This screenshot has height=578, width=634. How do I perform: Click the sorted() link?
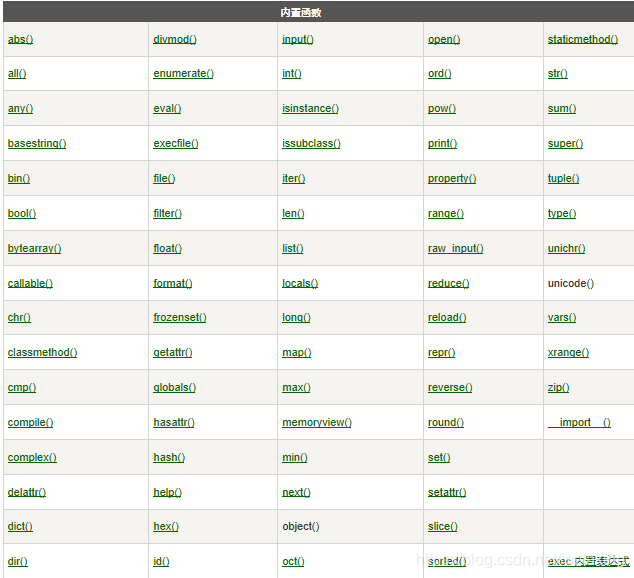pyautogui.click(x=447, y=561)
